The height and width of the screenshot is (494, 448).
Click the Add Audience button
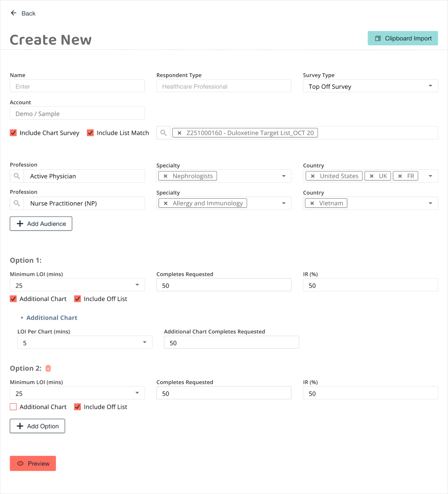pyautogui.click(x=41, y=223)
